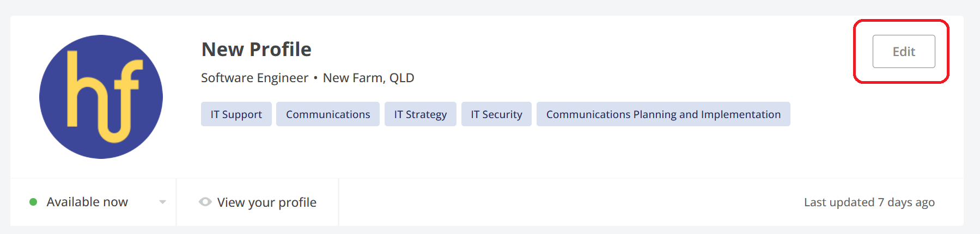Viewport: 980px width, 234px height.
Task: Expand the availability dropdown arrow
Action: pyautogui.click(x=162, y=202)
